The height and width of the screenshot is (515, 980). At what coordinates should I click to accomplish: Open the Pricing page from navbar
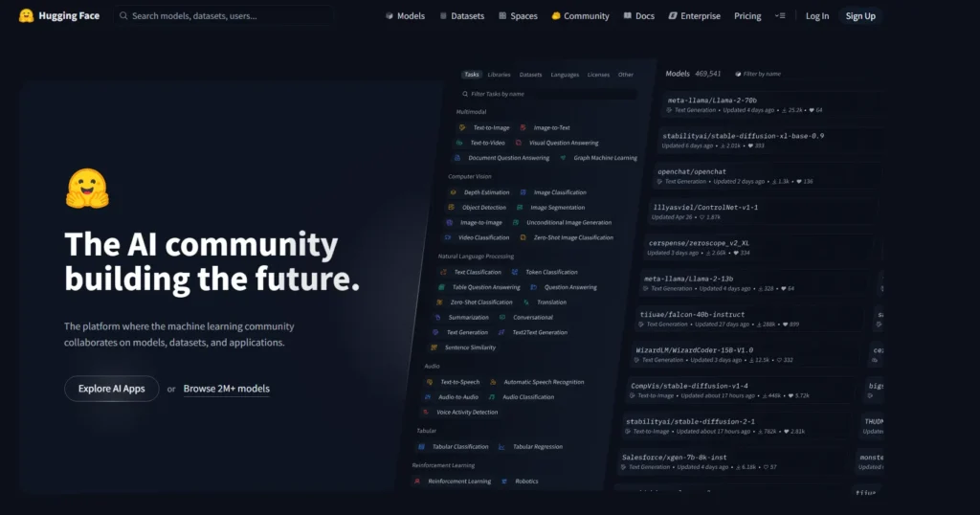(747, 16)
